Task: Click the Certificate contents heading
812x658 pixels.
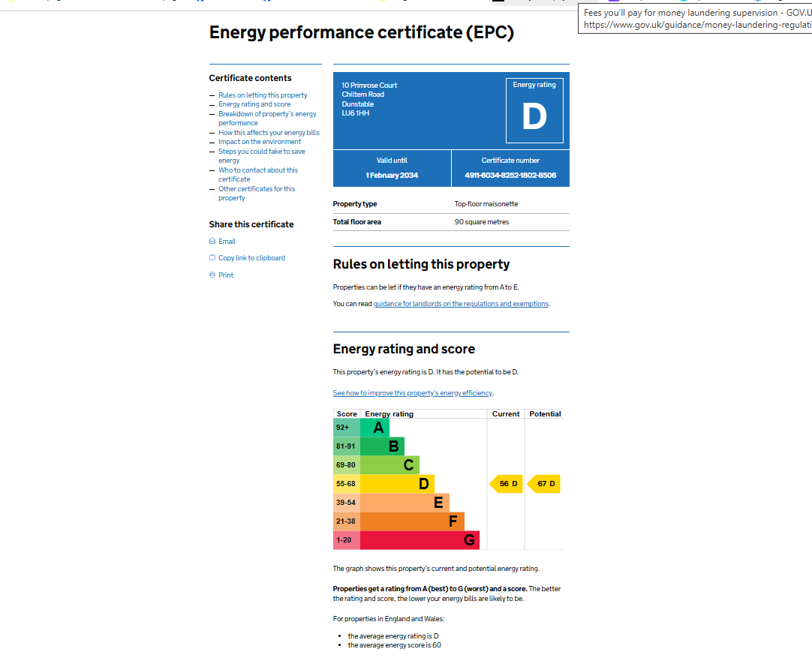Action: (250, 78)
